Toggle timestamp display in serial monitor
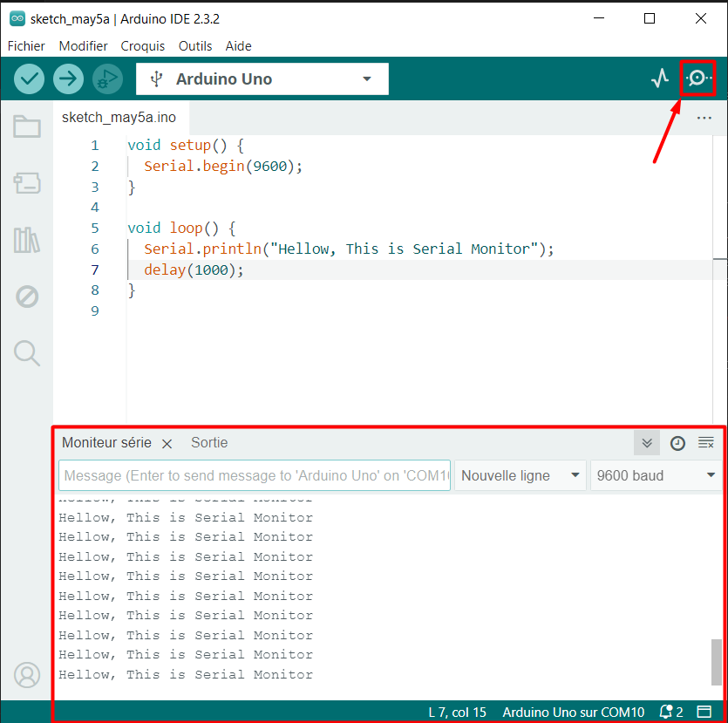Viewport: 728px width, 723px height. click(x=677, y=443)
